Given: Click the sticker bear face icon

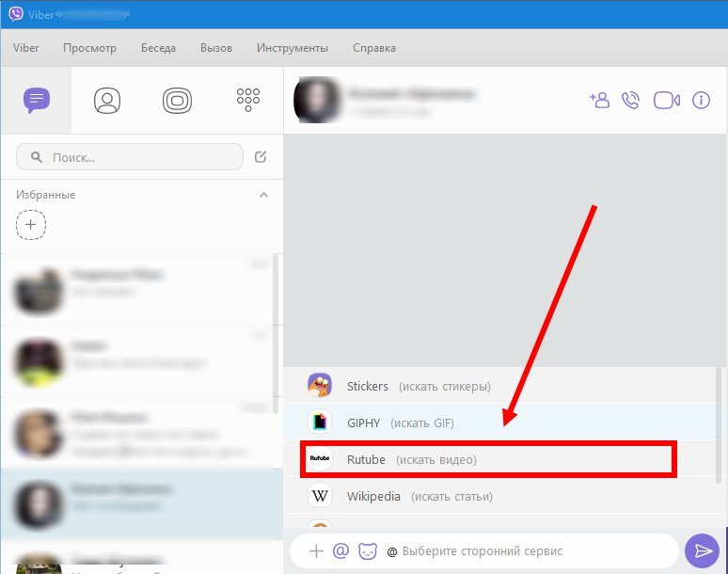Looking at the screenshot, I should pos(368,551).
